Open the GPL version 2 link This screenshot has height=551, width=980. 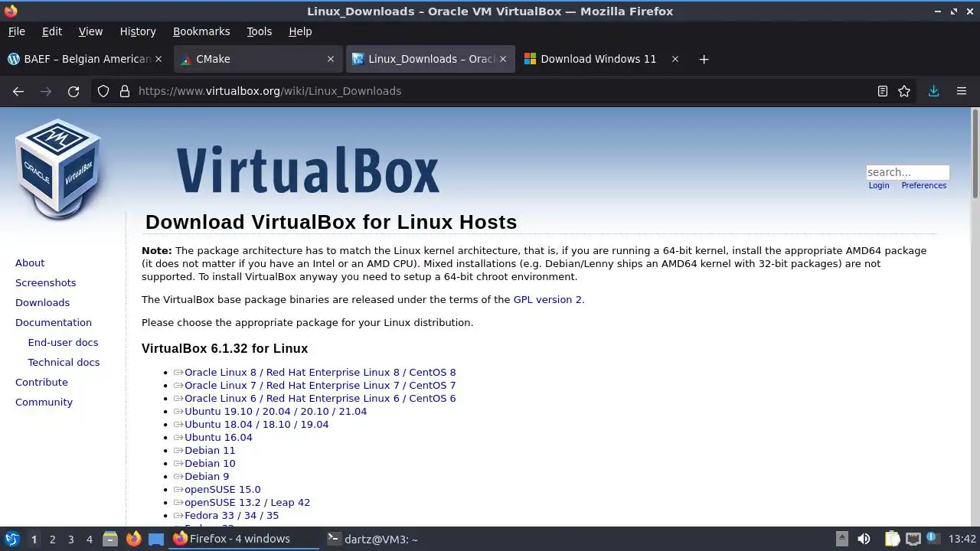tap(547, 299)
